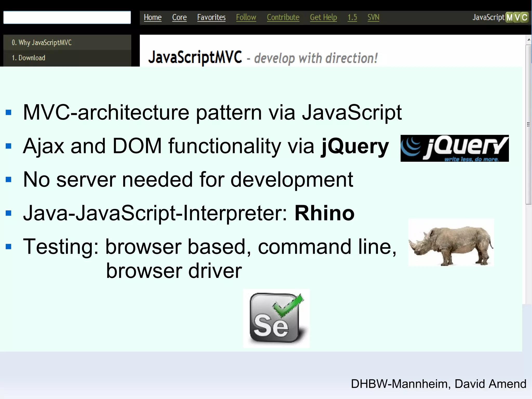Click 'Testing: browser based, command line' bullet
Image resolution: width=532 pixels, height=399 pixels.
pos(210,246)
